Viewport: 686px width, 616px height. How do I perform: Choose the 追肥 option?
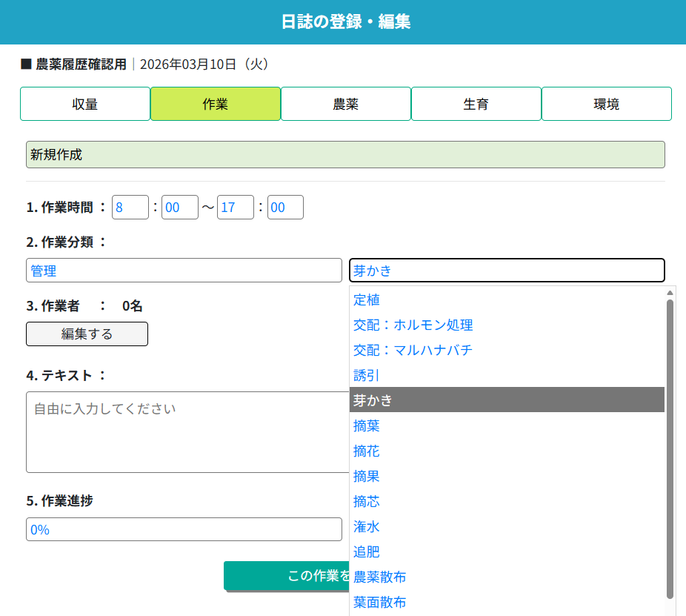coord(507,552)
